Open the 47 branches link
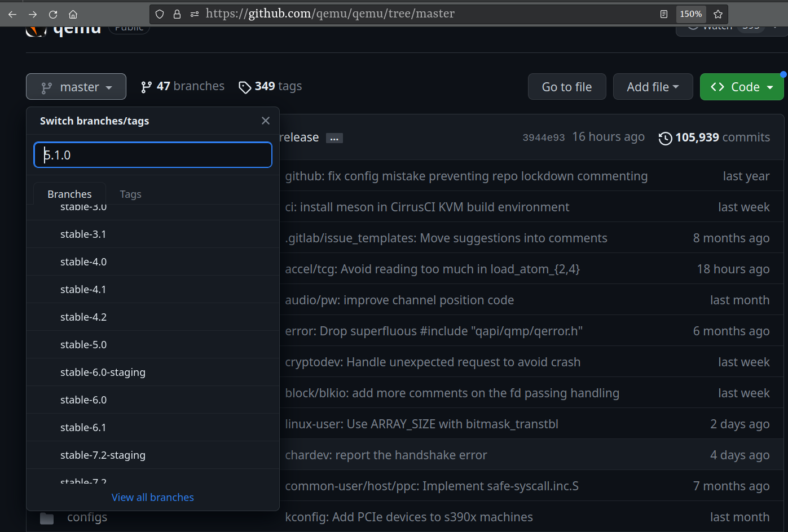This screenshot has width=788, height=532. click(183, 86)
